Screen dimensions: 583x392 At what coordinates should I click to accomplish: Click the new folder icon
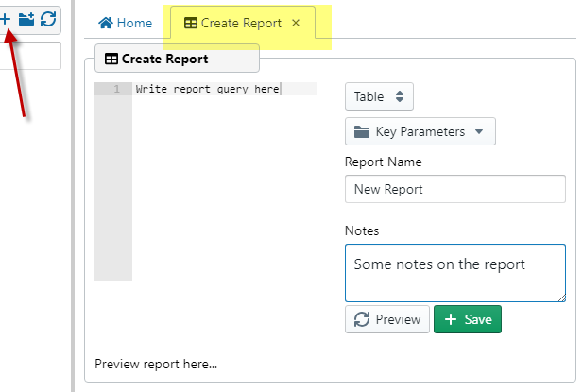26,18
